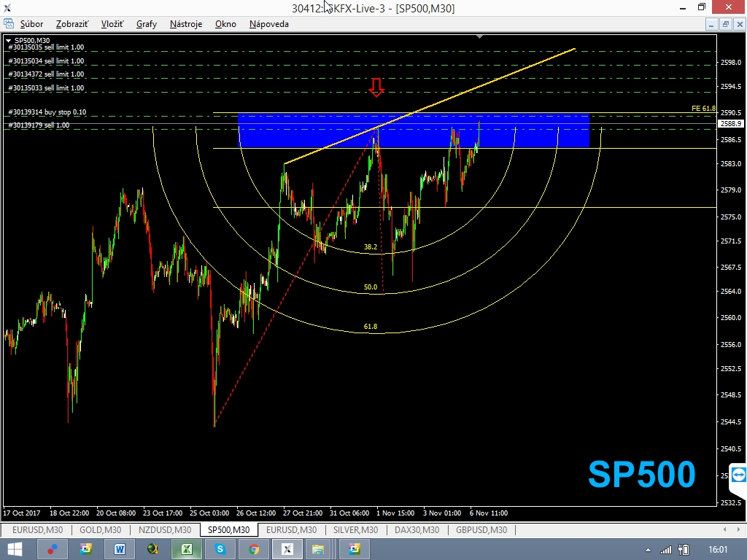Screen dimensions: 747x560
Task: Select the SP500,M30 chart tab
Action: pyautogui.click(x=228, y=529)
